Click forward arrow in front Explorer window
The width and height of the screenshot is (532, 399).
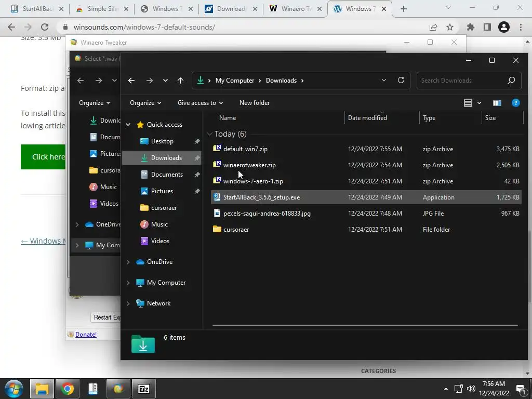[149, 81]
